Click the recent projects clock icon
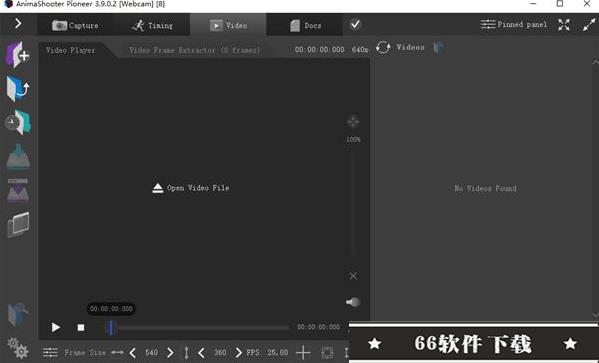Screen dimensions: 599x363 pyautogui.click(x=18, y=122)
